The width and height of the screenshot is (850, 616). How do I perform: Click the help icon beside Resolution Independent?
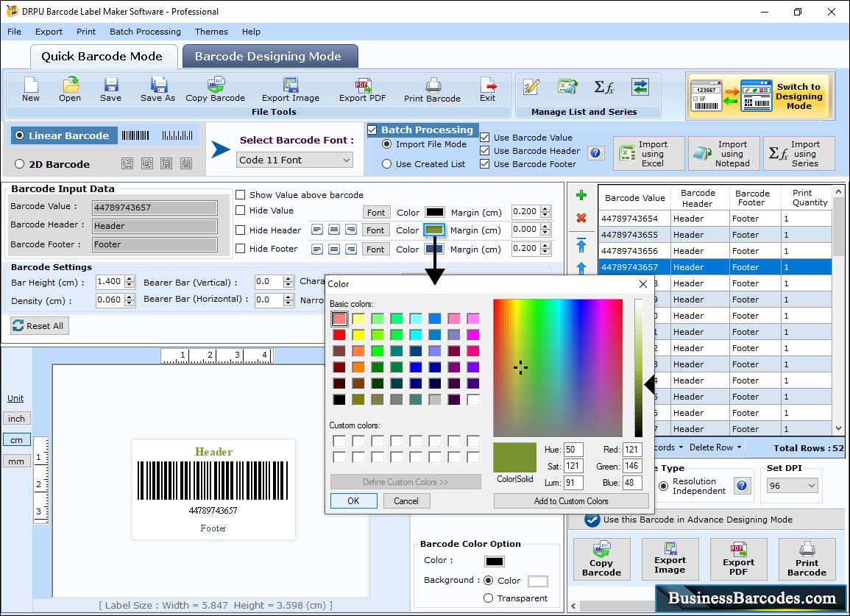click(x=742, y=485)
